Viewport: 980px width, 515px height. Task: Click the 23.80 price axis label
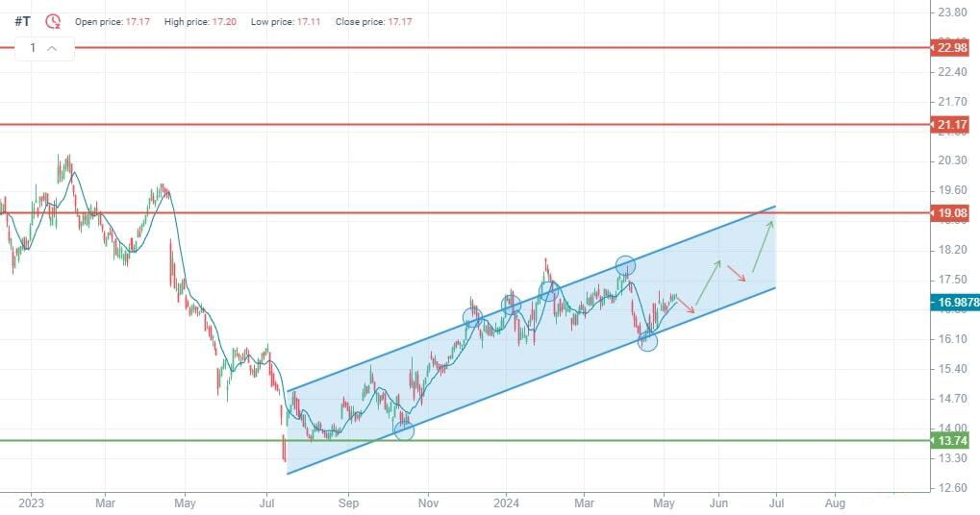(x=952, y=12)
